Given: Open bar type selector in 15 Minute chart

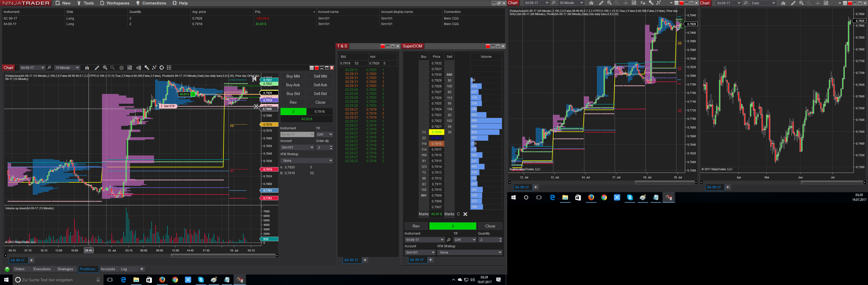Looking at the screenshot, I should (87, 68).
